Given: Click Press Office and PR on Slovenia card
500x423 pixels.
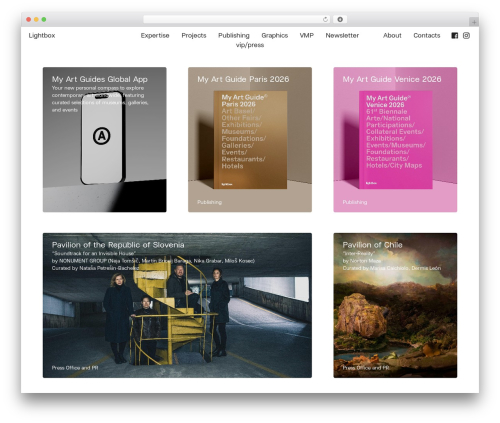Looking at the screenshot, I should coord(75,368).
